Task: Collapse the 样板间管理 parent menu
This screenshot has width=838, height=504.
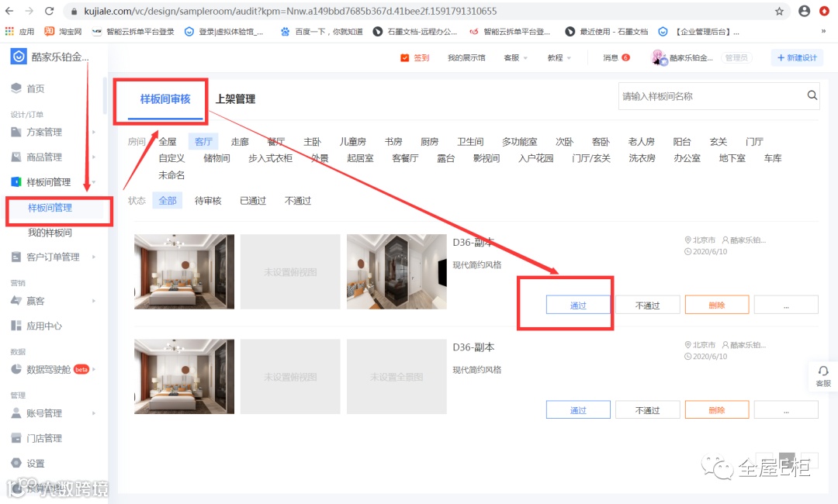Action: [x=94, y=182]
